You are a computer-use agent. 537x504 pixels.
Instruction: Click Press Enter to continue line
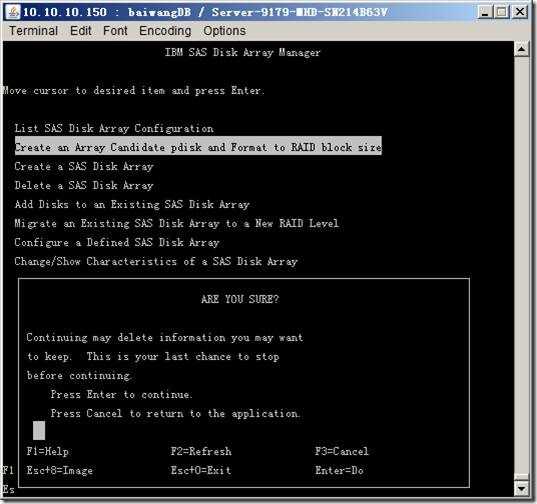(122, 394)
